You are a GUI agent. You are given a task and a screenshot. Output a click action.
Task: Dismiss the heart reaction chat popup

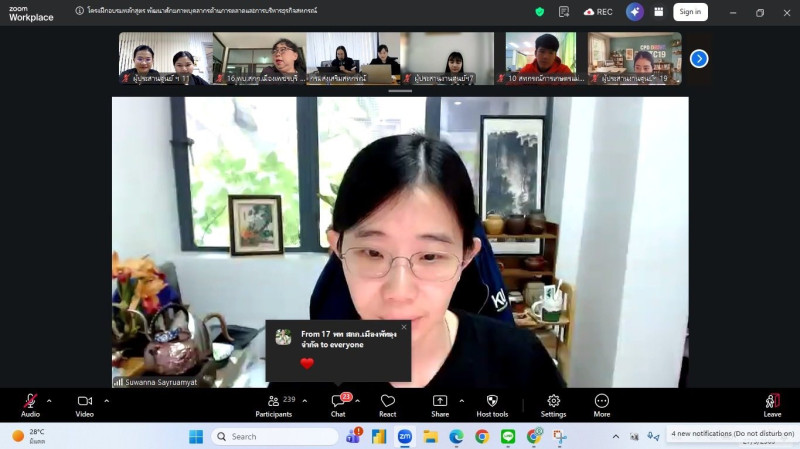tap(404, 327)
